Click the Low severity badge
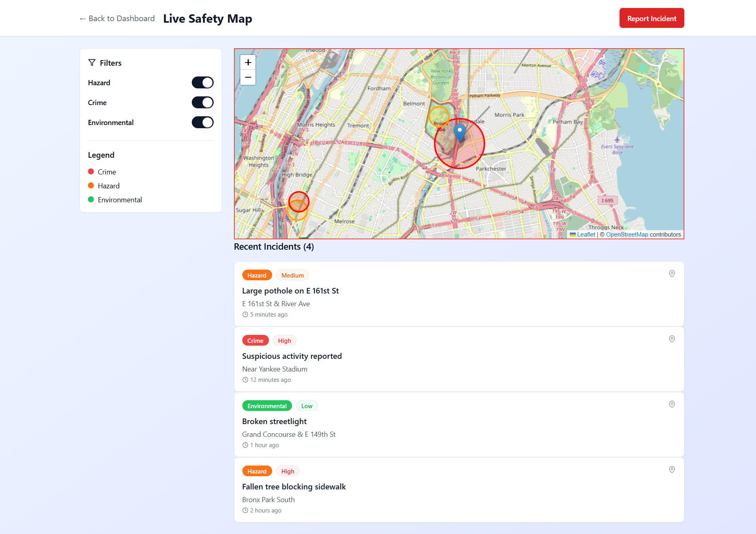 (307, 406)
